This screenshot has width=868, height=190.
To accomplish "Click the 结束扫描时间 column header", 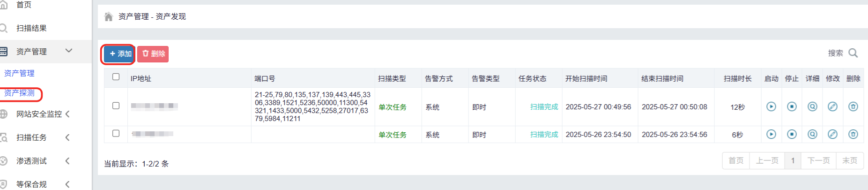I will point(662,79).
